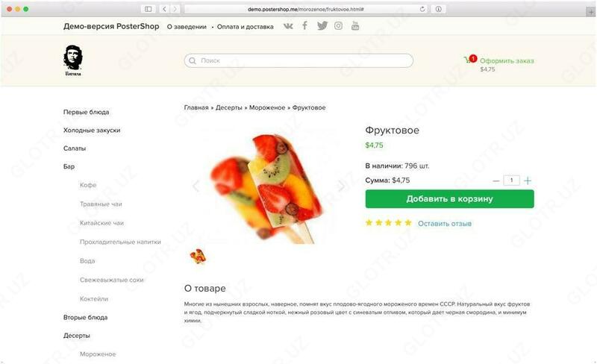Screen dimensions: 597x364
Task: Open the YouTube social icon
Action: [x=355, y=26]
